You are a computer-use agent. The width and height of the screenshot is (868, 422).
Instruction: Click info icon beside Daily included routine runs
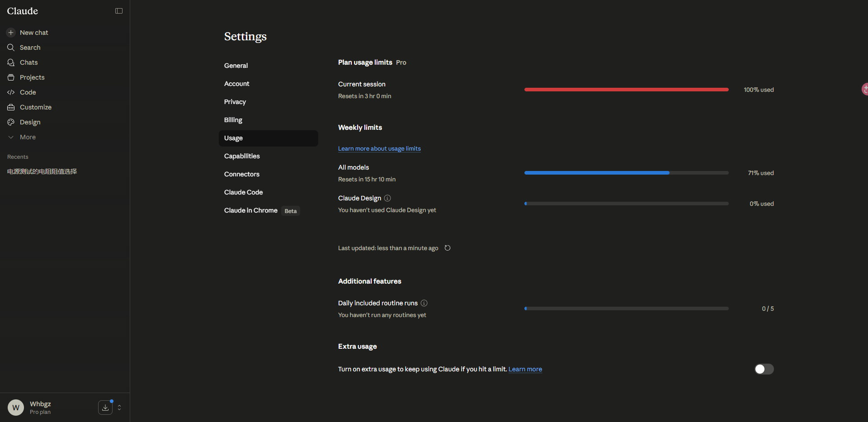pyautogui.click(x=424, y=303)
